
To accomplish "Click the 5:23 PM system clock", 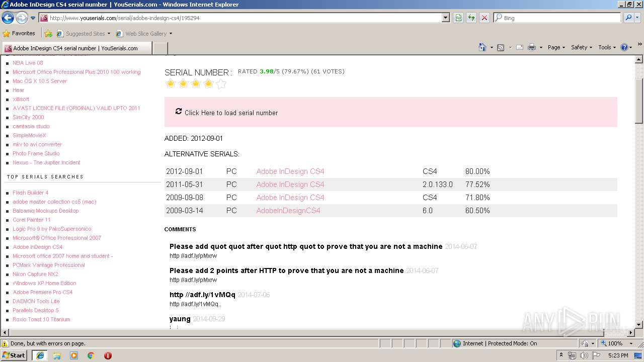I will coord(618,355).
